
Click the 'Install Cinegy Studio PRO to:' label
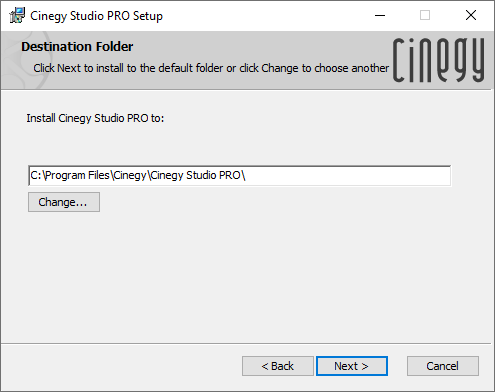click(95, 118)
